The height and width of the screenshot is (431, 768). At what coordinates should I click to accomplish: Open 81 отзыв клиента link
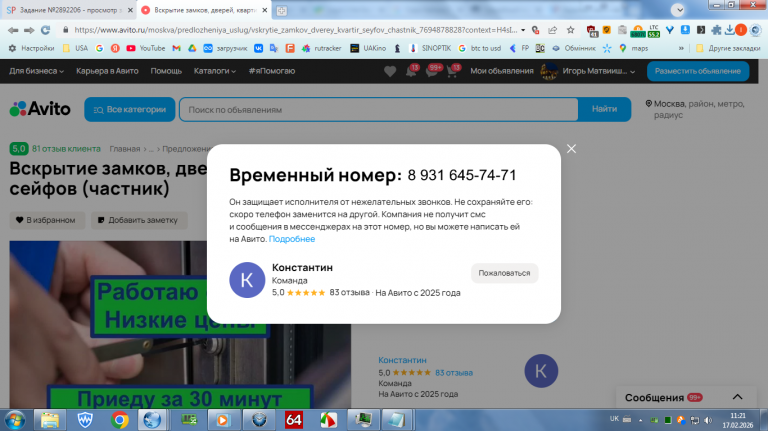coord(66,148)
